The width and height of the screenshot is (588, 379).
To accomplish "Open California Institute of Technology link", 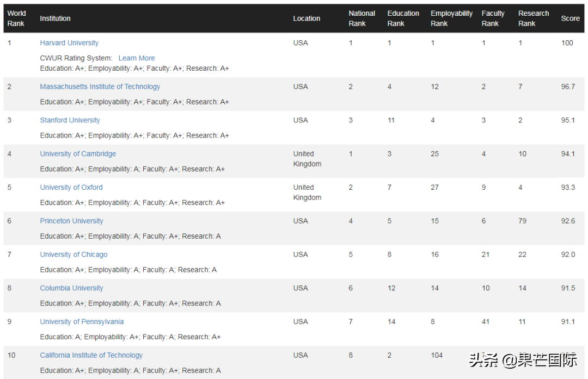I will [91, 356].
